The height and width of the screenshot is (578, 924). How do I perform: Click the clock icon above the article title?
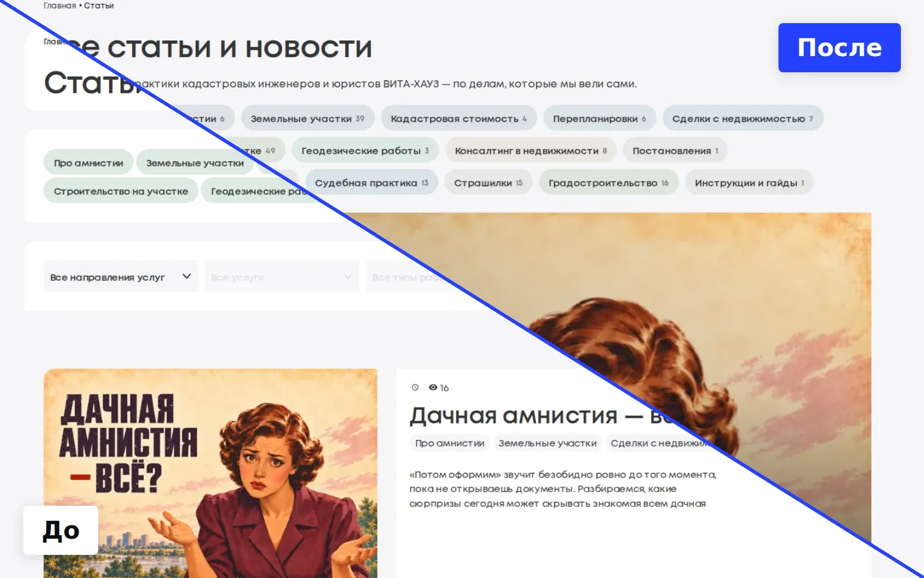tap(415, 387)
